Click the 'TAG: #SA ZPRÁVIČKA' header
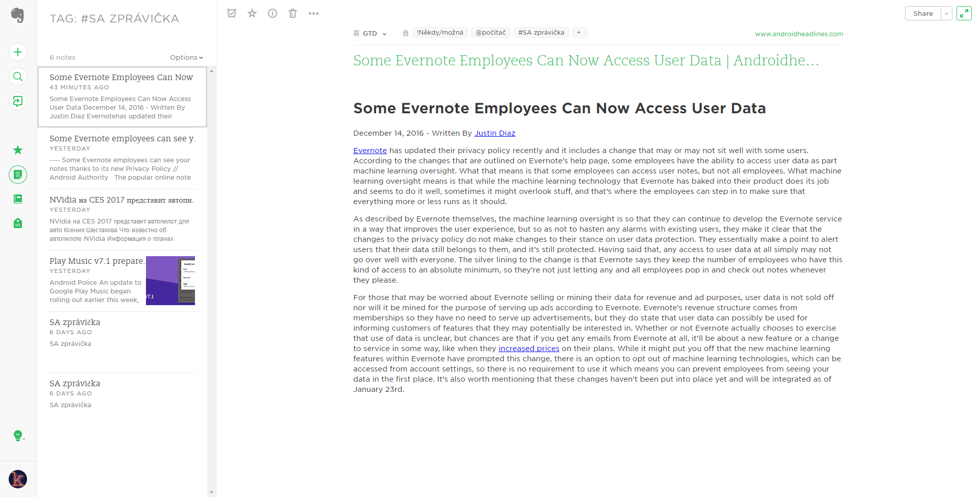 (x=114, y=19)
